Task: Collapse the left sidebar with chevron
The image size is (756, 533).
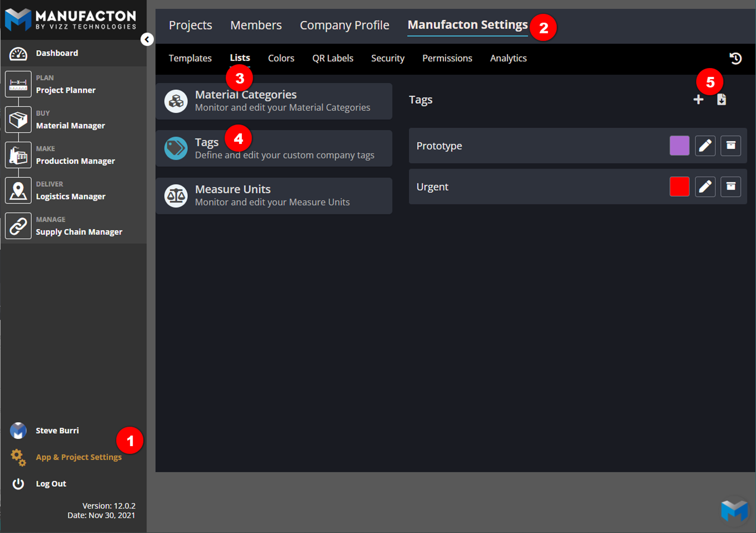Action: pyautogui.click(x=147, y=40)
